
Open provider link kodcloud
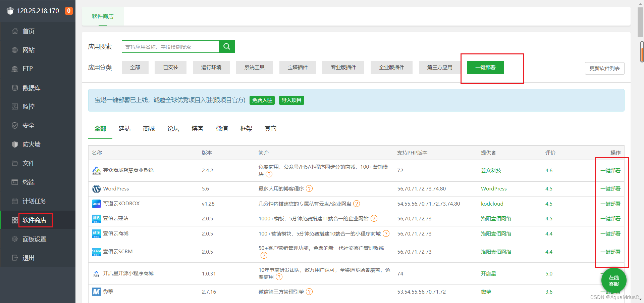492,204
